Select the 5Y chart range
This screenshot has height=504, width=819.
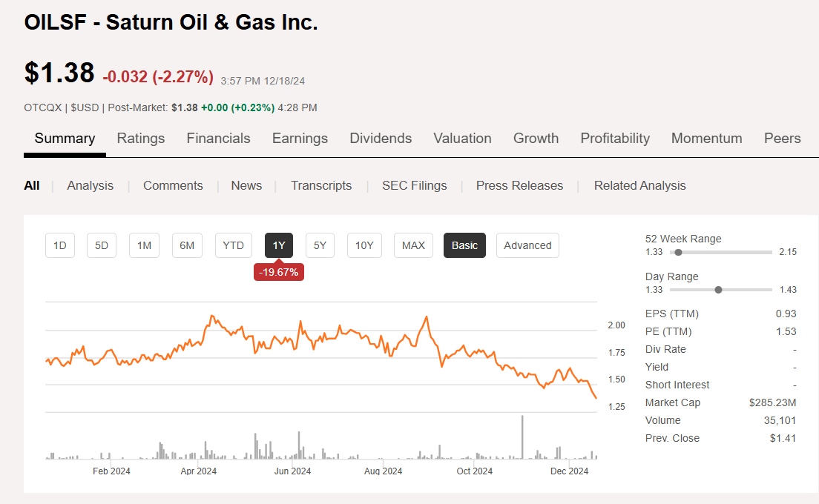coord(320,245)
